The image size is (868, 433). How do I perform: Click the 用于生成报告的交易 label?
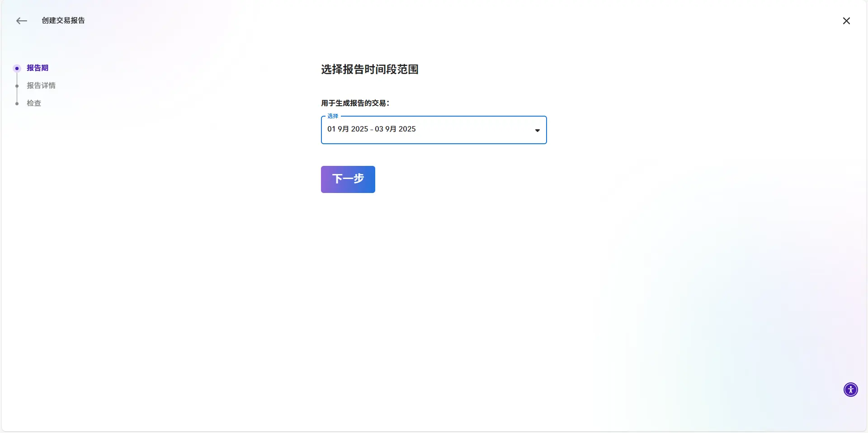(355, 103)
